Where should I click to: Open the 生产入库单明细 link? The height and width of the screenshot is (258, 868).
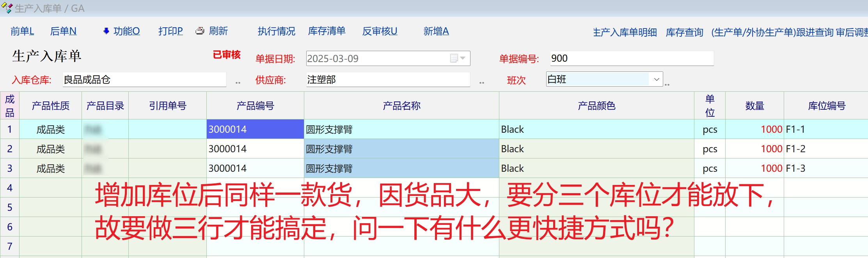point(625,32)
